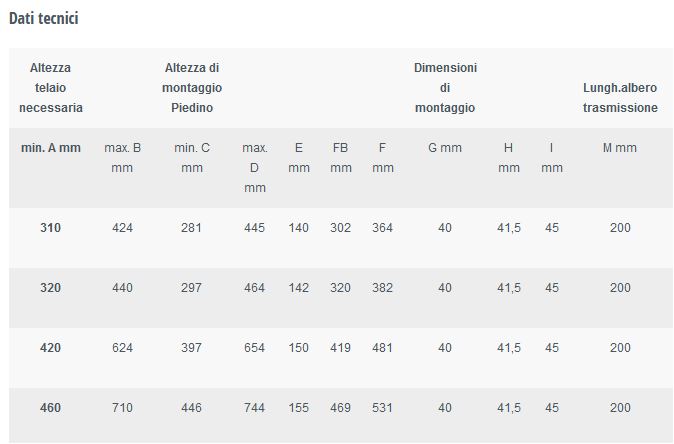The width and height of the screenshot is (674, 444).
Task: Click the bold 460 row value
Action: point(51,407)
